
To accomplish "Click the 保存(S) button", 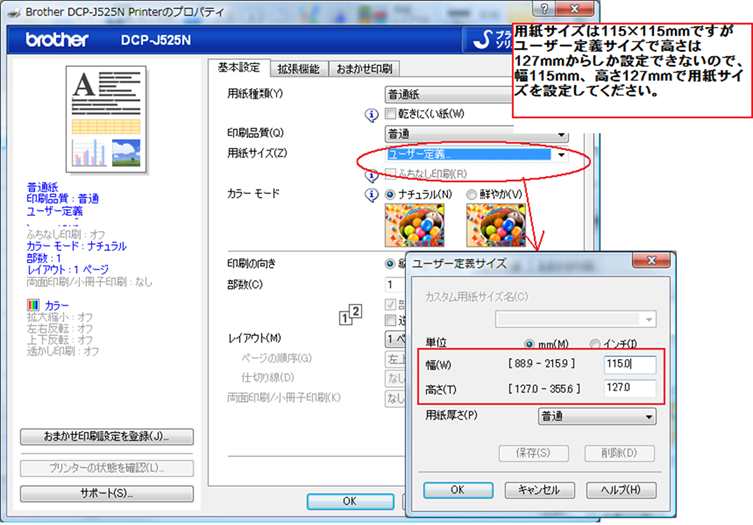I will [x=534, y=453].
